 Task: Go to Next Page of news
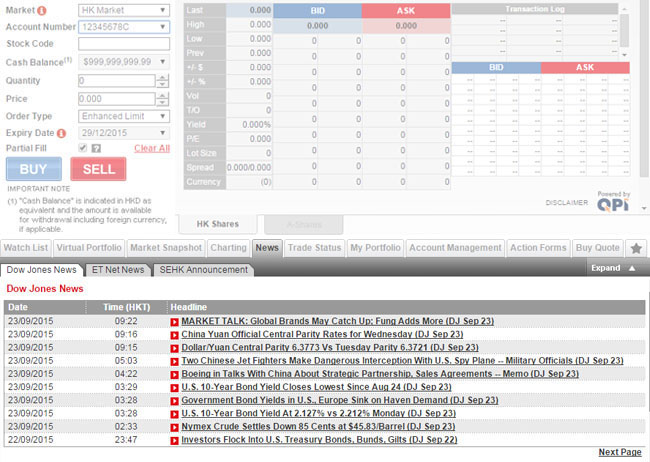pyautogui.click(x=620, y=452)
